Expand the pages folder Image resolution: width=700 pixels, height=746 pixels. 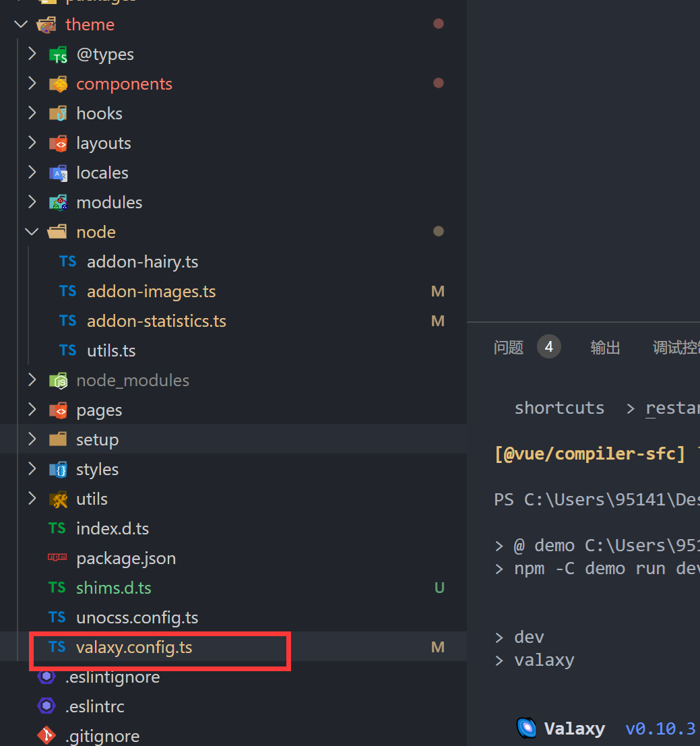(x=32, y=410)
